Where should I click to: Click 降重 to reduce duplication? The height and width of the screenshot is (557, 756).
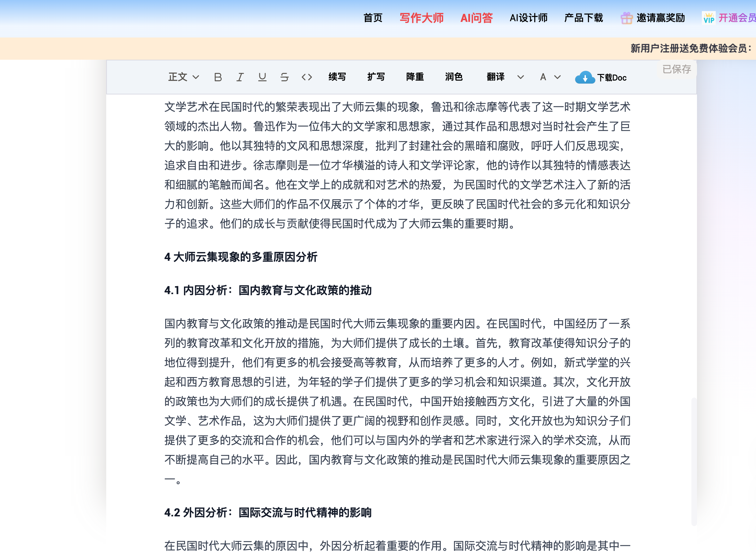415,77
